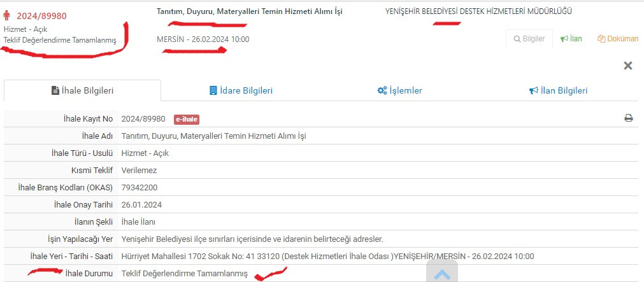
Task: Click the printer icon to print details
Action: coord(629,118)
